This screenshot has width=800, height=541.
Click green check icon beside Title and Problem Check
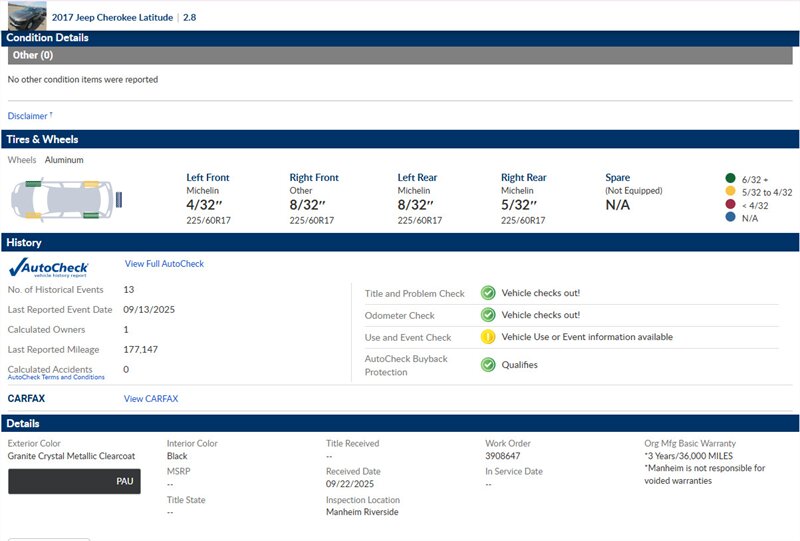[488, 293]
